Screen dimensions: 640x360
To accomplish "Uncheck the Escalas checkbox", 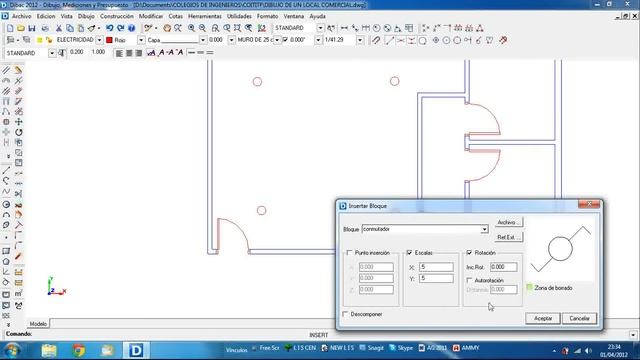I will point(409,253).
